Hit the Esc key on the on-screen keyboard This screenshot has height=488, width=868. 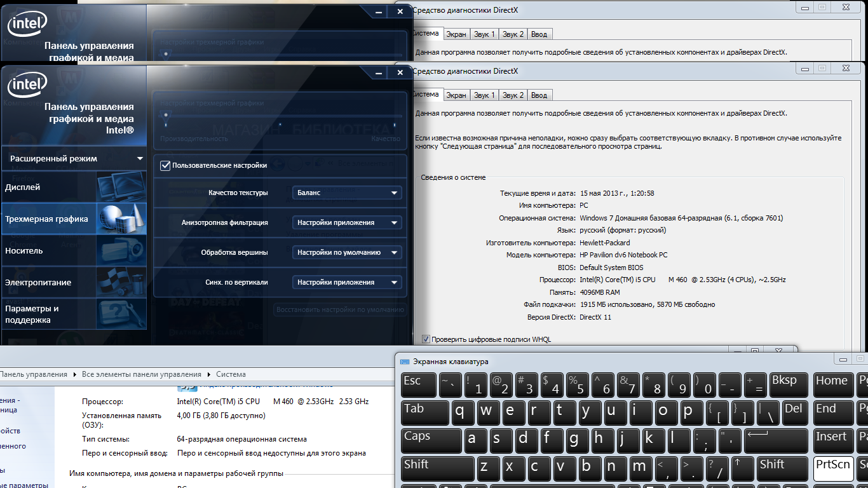(419, 384)
